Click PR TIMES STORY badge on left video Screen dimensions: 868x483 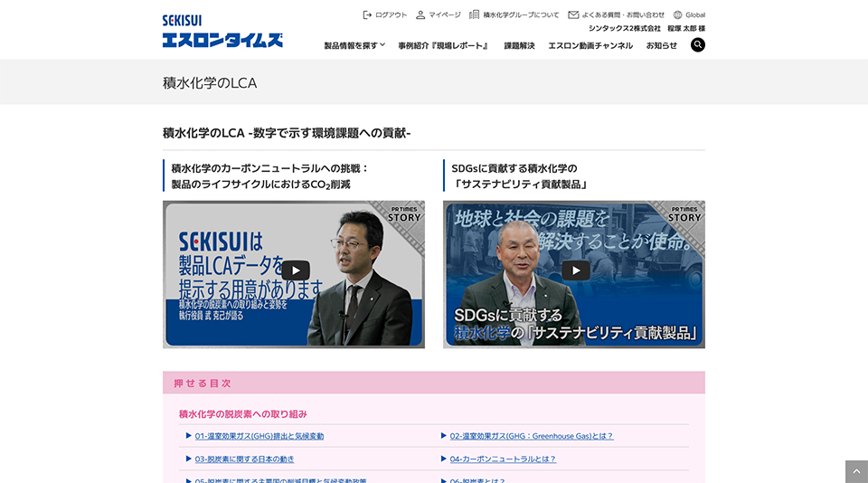404,214
